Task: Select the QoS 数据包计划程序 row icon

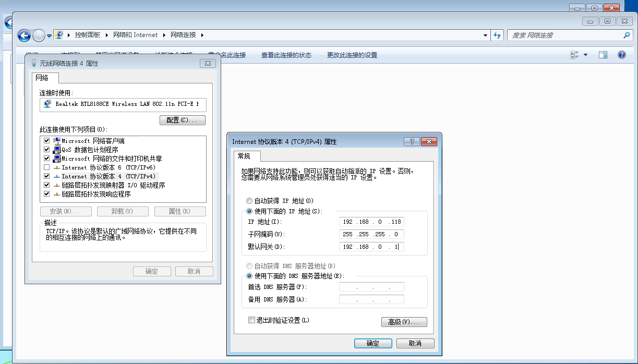Action: [57, 150]
